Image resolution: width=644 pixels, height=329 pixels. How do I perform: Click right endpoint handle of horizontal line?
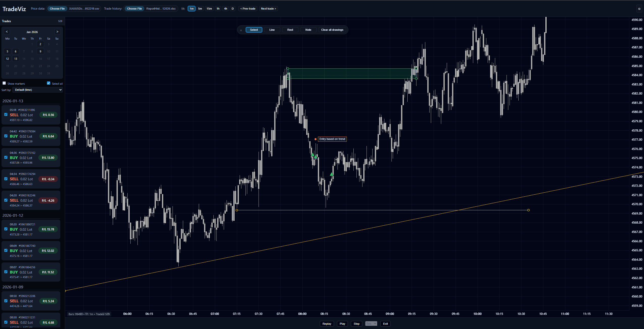528,210
